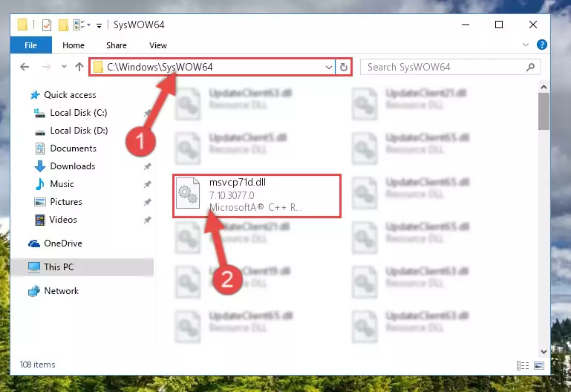571x392 pixels.
Task: Open the Customize Quick Access Toolbar dropdown
Action: (x=99, y=25)
